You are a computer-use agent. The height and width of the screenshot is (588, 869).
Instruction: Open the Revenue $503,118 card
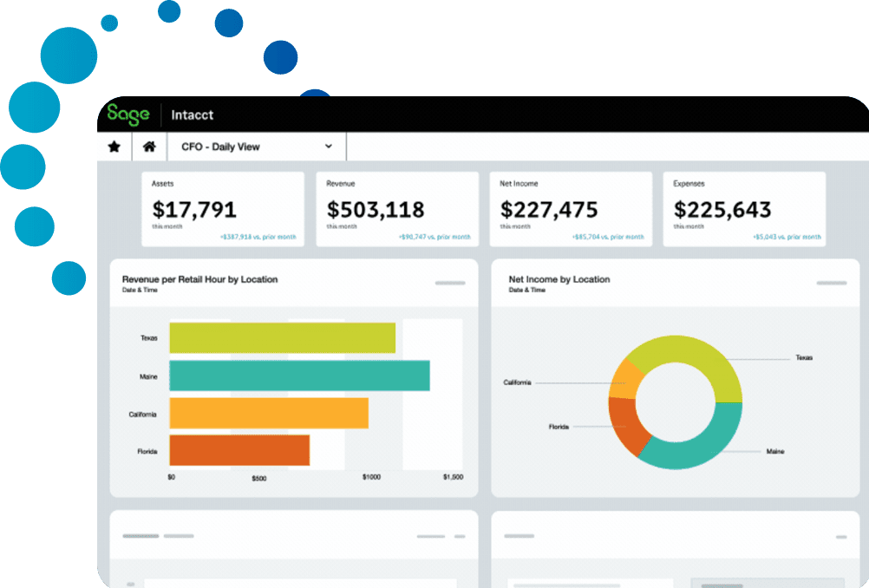[x=397, y=209]
